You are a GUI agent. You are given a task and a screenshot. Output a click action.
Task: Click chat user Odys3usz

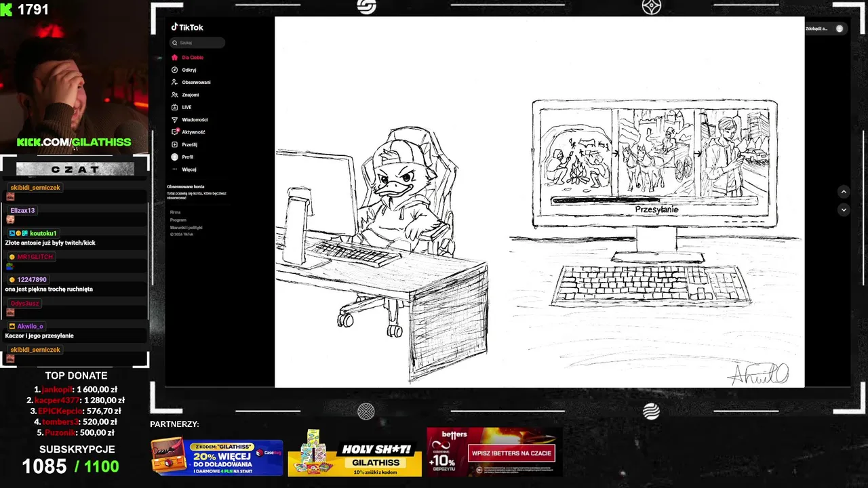[x=24, y=303]
